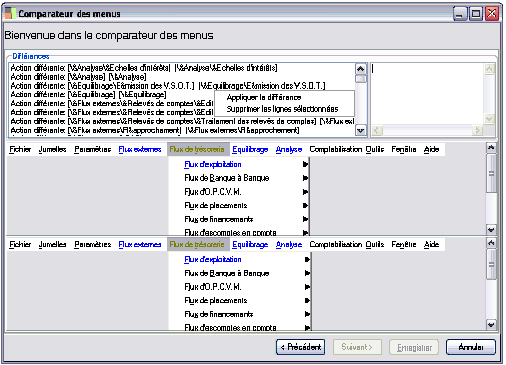Image resolution: width=506 pixels, height=365 pixels.
Task: Click the Suivant button
Action: pyautogui.click(x=357, y=347)
